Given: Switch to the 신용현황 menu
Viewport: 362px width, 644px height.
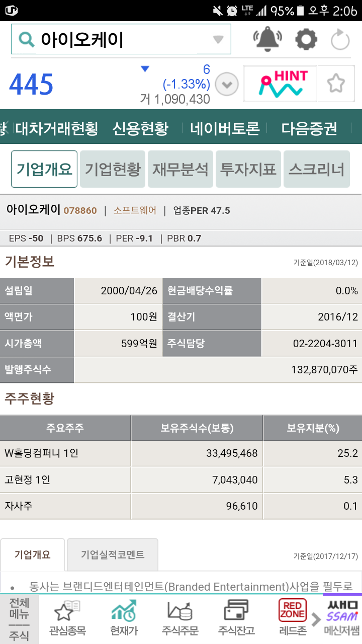Looking at the screenshot, I should pos(140,129).
